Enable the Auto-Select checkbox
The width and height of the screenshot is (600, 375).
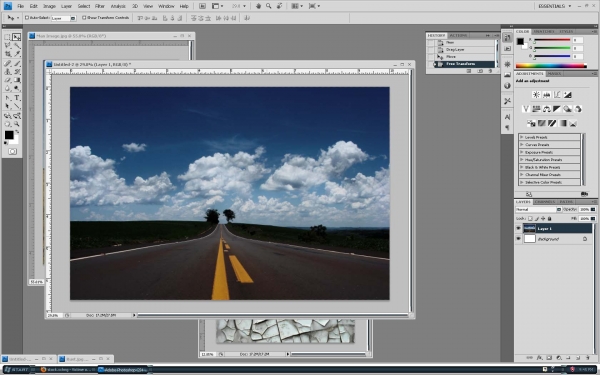click(x=27, y=18)
